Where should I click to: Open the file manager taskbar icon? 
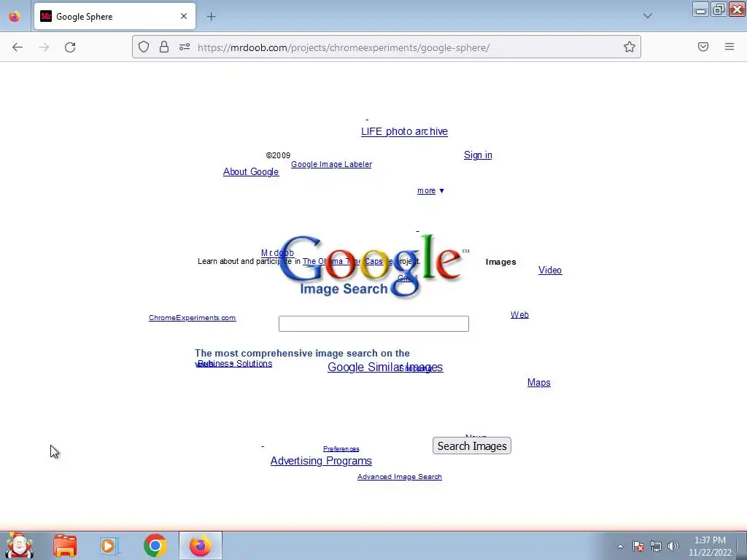coord(65,545)
